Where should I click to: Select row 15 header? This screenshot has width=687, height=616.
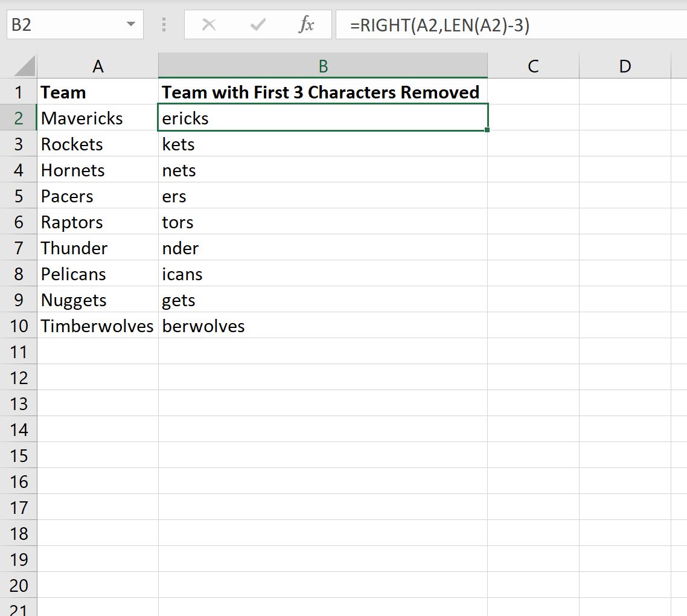18,455
